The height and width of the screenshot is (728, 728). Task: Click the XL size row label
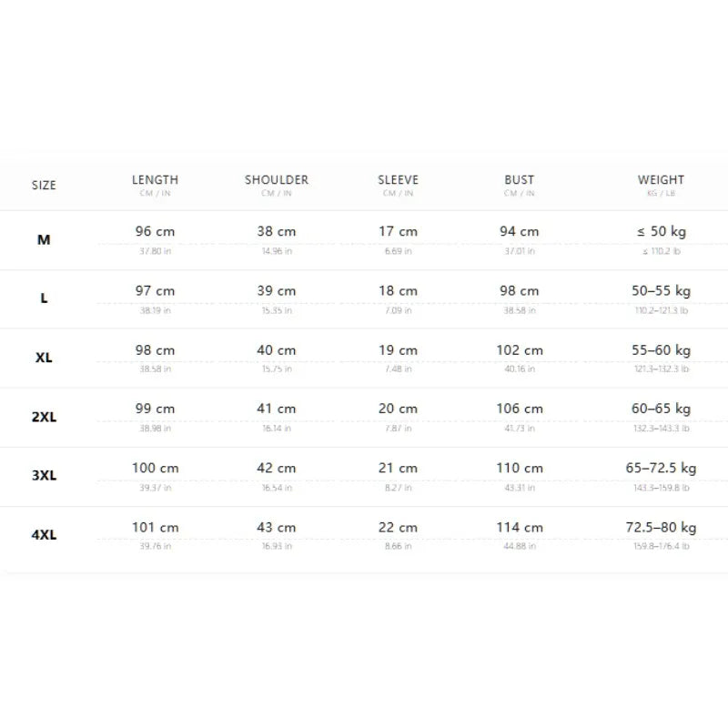click(x=44, y=358)
